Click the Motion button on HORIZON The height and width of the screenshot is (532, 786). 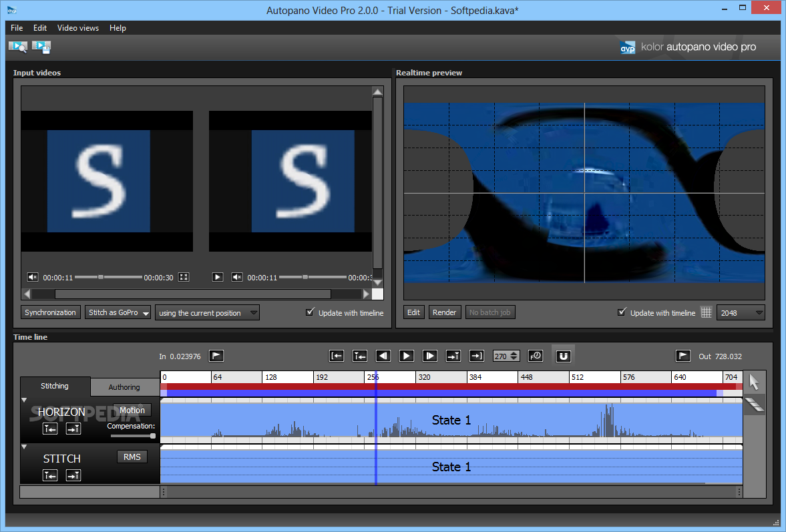point(132,410)
